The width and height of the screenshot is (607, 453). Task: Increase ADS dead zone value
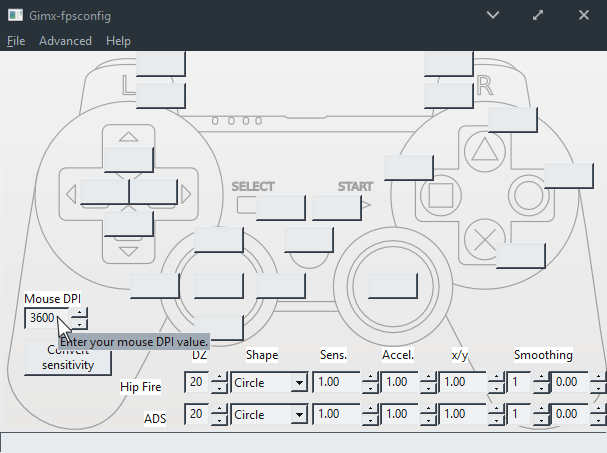[x=219, y=409]
